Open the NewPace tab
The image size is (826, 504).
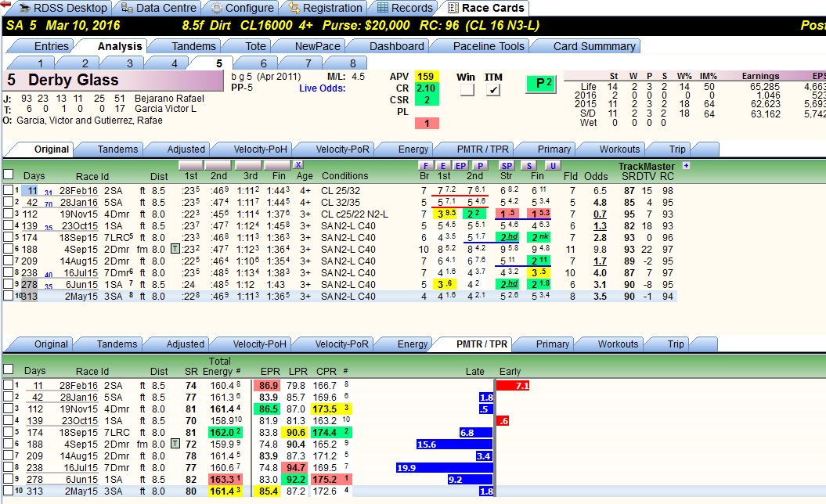coord(318,46)
